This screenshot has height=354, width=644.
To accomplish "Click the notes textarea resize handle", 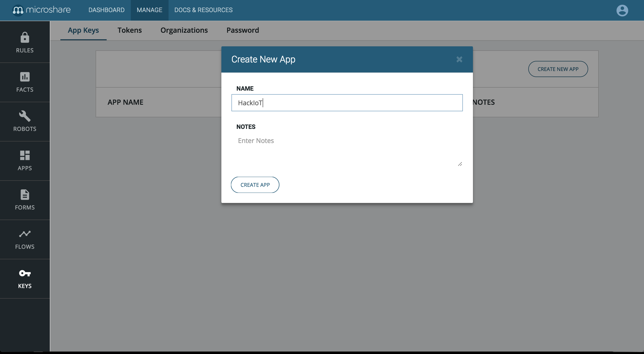I will tap(460, 164).
